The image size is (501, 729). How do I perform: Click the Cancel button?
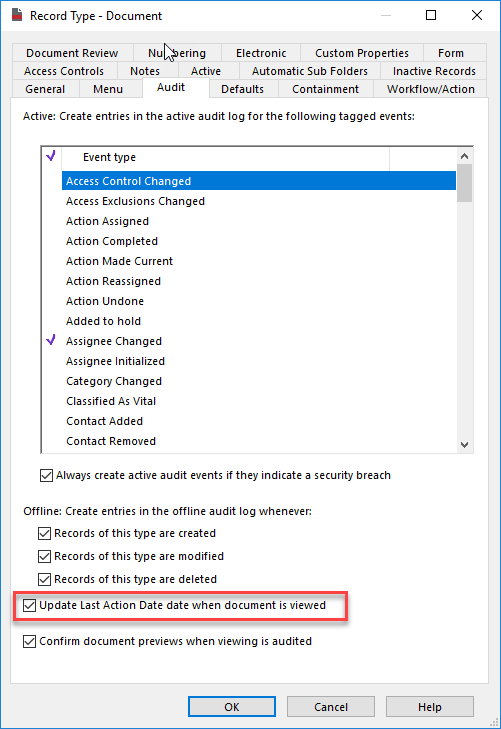(x=331, y=707)
